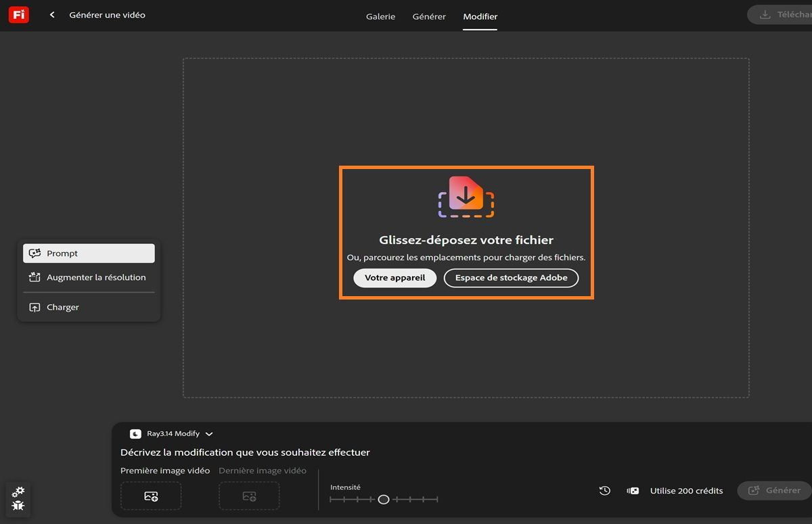
Task: Click the Utilise 200 crédits text
Action: (686, 491)
